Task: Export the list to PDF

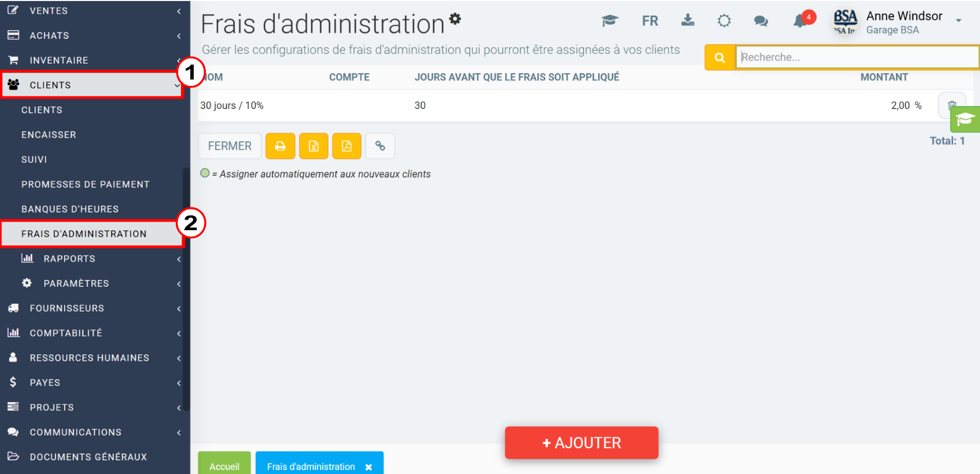Action: 347,146
